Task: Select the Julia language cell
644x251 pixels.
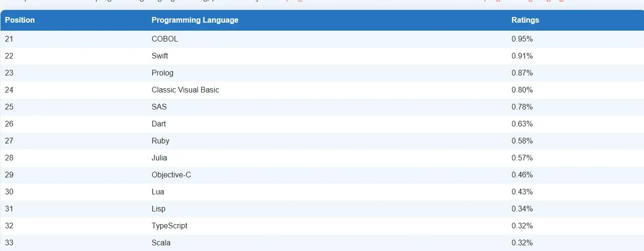Action: point(159,158)
